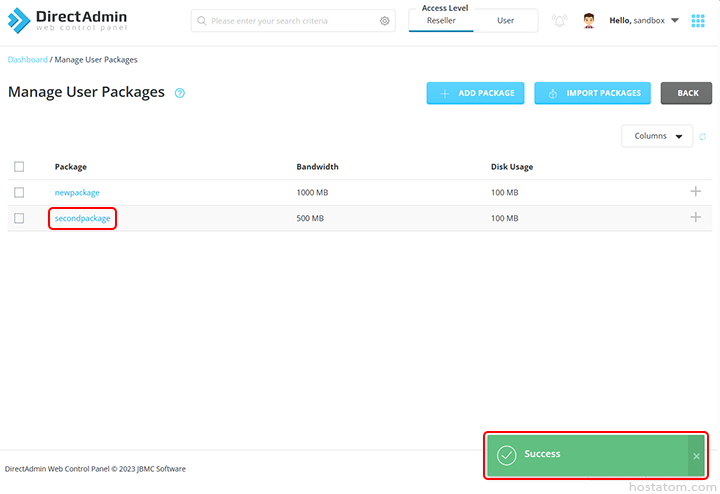Open the secondpackage link
This screenshot has height=494, width=720.
83,218
